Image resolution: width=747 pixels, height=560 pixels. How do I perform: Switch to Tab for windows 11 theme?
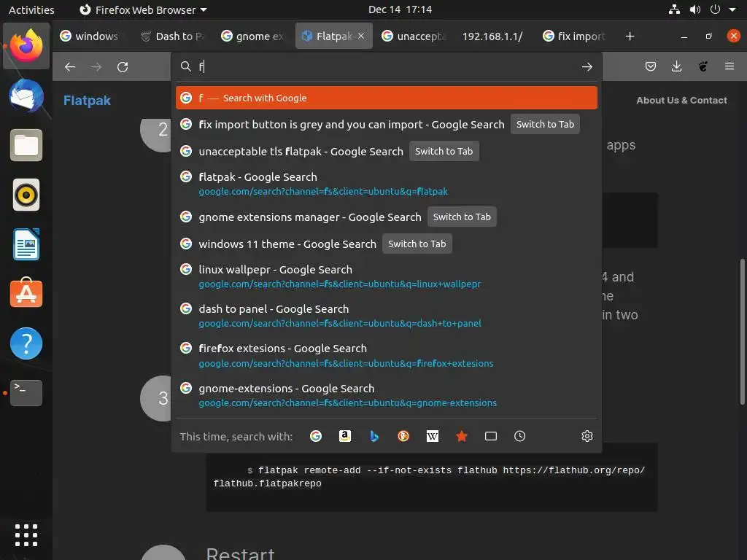(417, 244)
